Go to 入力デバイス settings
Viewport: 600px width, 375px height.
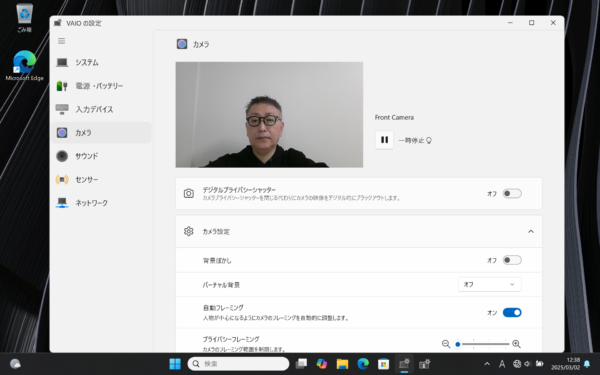click(102, 109)
